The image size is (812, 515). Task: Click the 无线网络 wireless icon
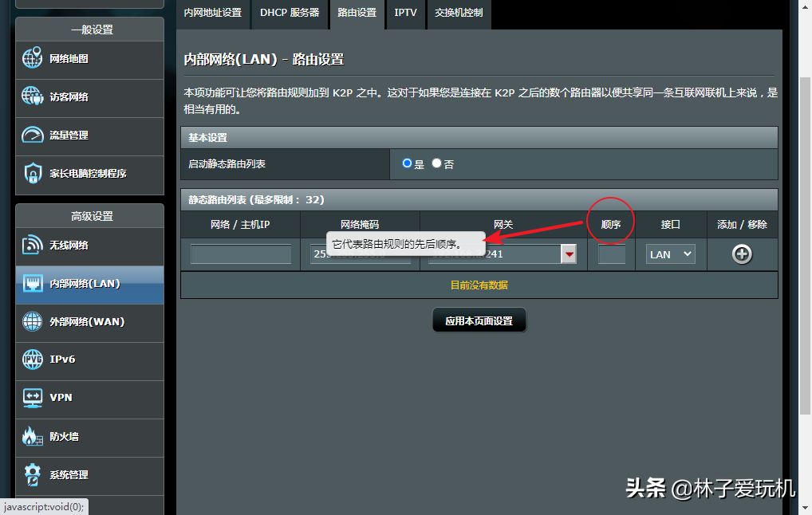click(33, 245)
